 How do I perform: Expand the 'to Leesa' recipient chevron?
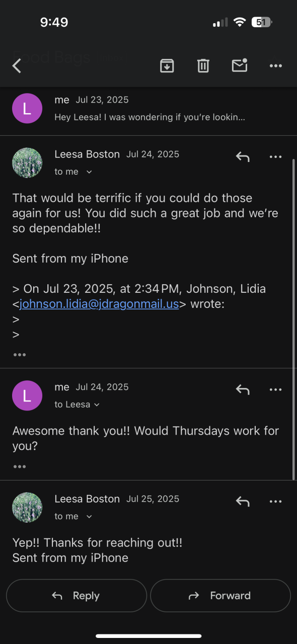point(97,405)
